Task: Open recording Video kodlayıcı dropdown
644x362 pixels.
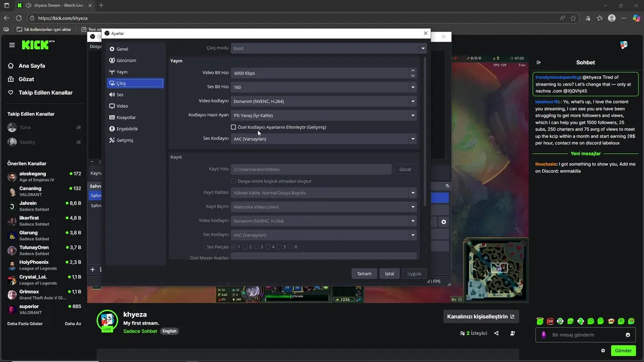Action: tap(324, 221)
